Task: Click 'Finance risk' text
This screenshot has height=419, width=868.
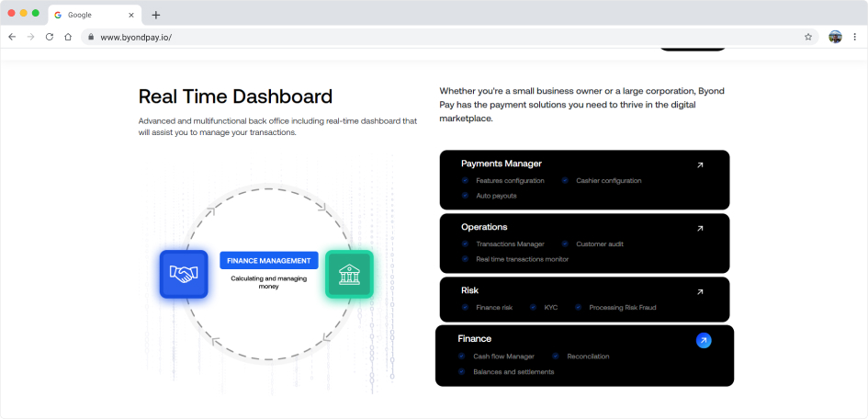Action: click(x=494, y=307)
